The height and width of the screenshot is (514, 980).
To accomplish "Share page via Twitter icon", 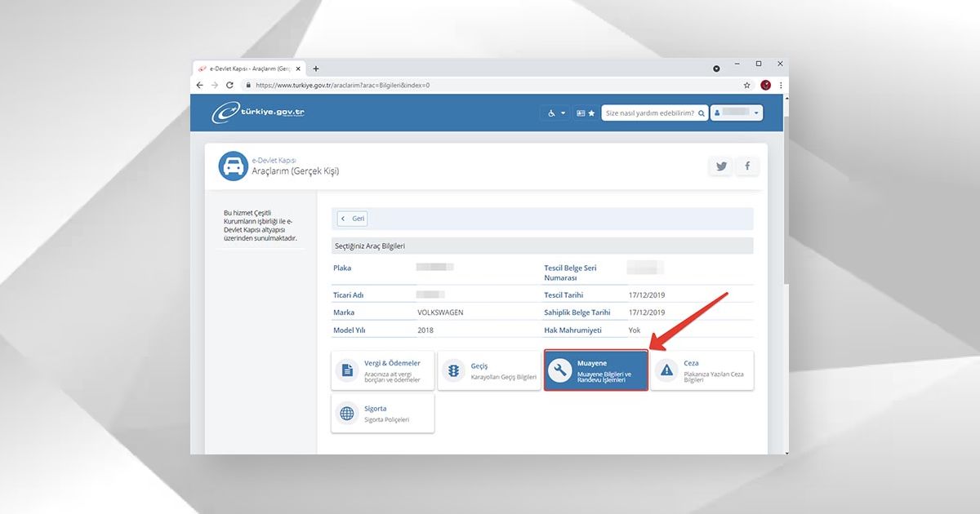I will click(721, 166).
